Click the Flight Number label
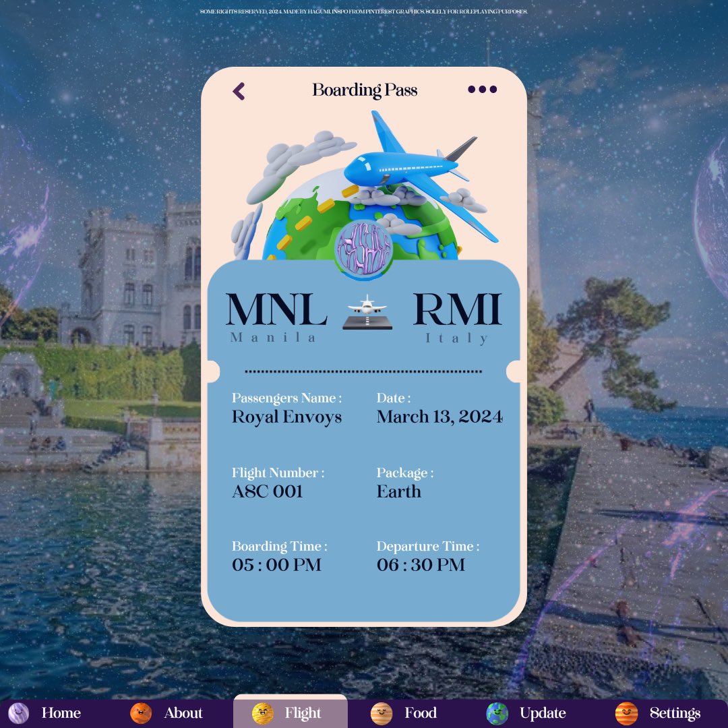 278,473
